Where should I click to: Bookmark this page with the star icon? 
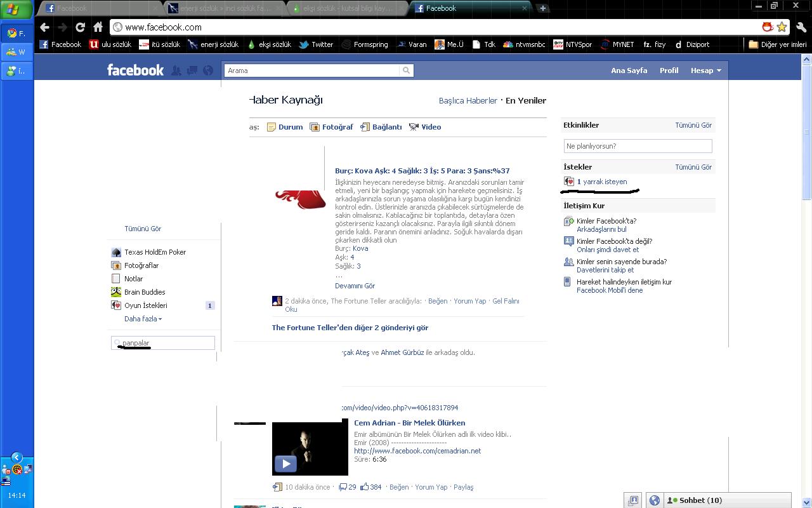point(782,27)
